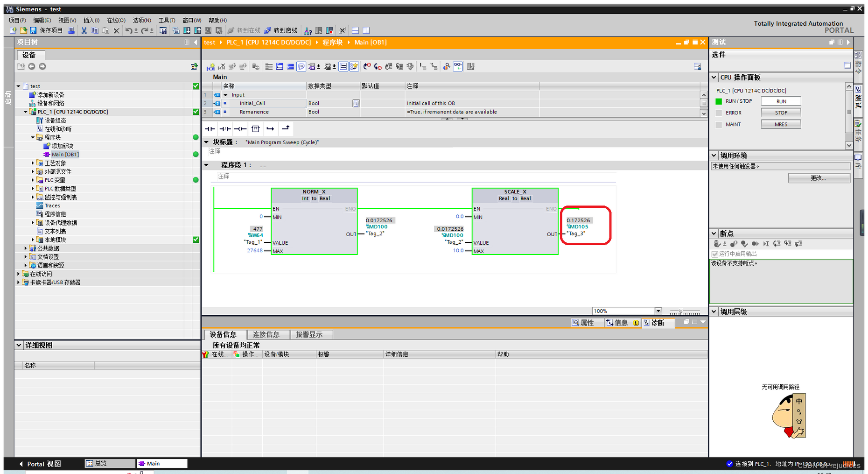Click the upload from device icon
Image resolution: width=868 pixels, height=474 pixels.
[x=197, y=30]
